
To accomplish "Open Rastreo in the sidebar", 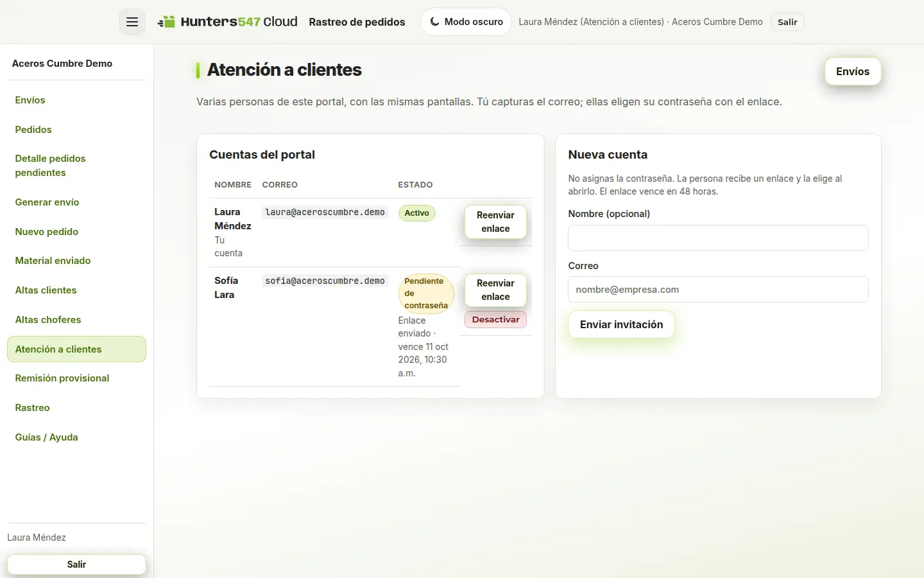I will 76,408.
